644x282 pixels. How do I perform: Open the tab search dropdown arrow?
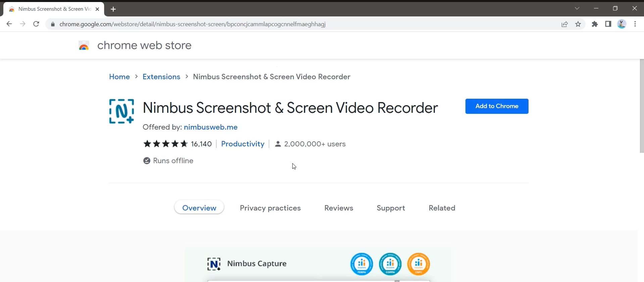[x=577, y=8]
